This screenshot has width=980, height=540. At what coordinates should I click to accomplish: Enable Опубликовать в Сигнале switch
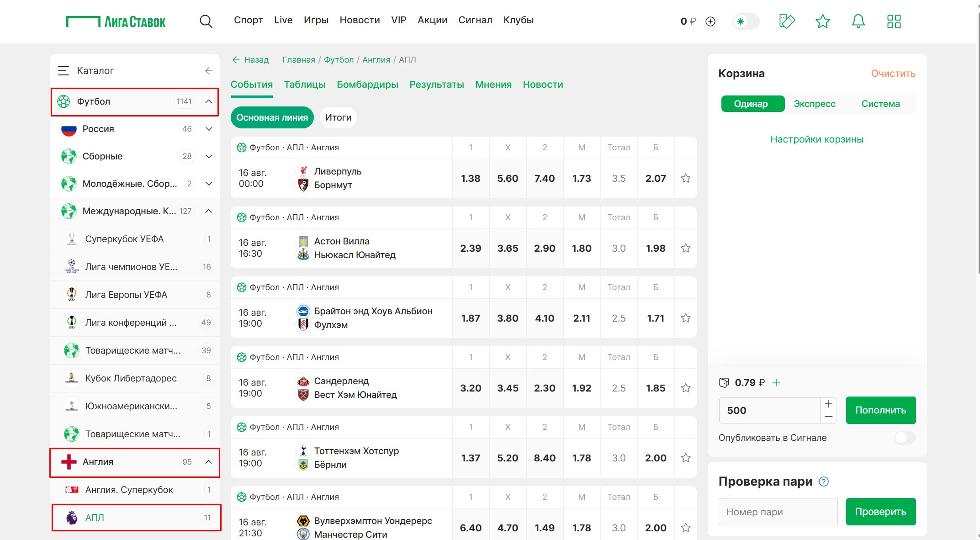(x=905, y=438)
